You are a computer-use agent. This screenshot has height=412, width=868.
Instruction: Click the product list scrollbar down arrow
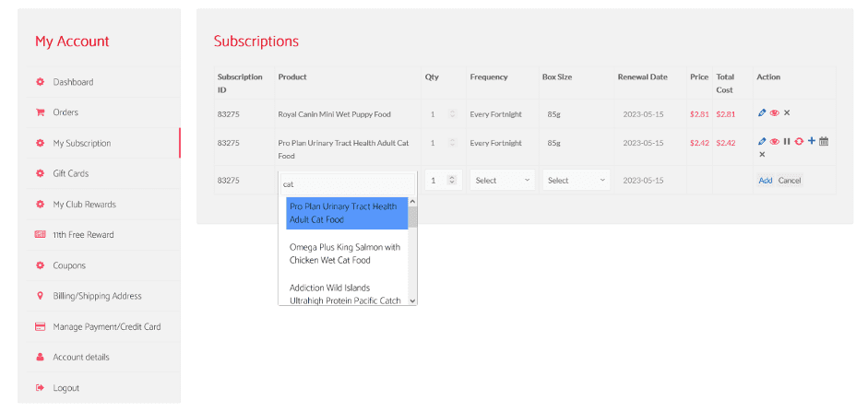(412, 300)
